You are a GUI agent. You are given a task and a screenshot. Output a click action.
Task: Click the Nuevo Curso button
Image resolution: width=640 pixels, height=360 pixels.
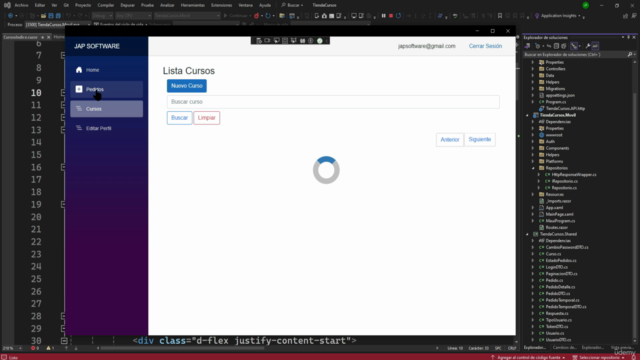[x=187, y=86]
